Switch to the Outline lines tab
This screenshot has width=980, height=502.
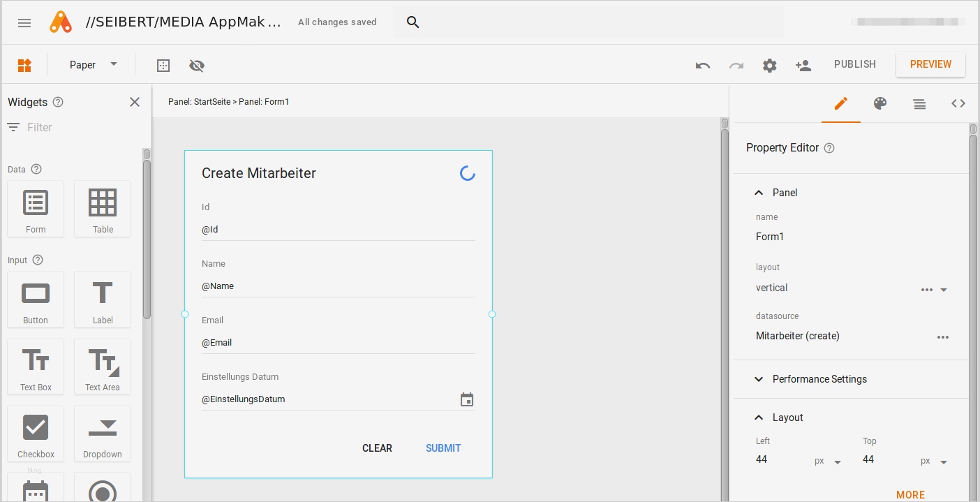(919, 103)
